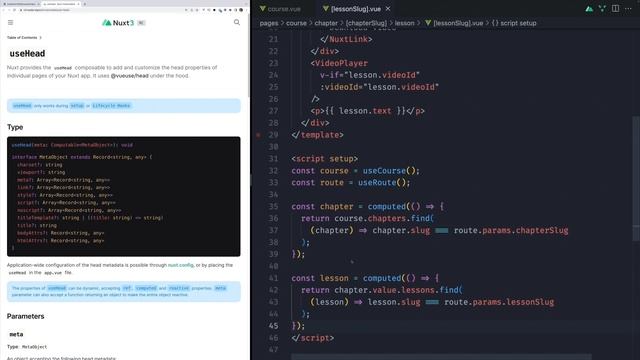Close the [lessonSlug].vue tab
Image resolution: width=640 pixels, height=360 pixels.
pyautogui.click(x=388, y=9)
